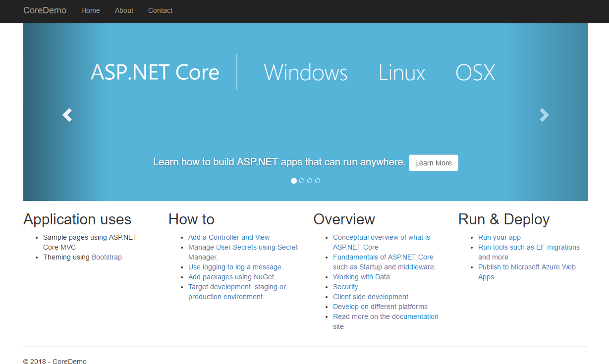Image resolution: width=609 pixels, height=364 pixels.
Task: Click the previous slide arrow on carousel
Action: (67, 115)
